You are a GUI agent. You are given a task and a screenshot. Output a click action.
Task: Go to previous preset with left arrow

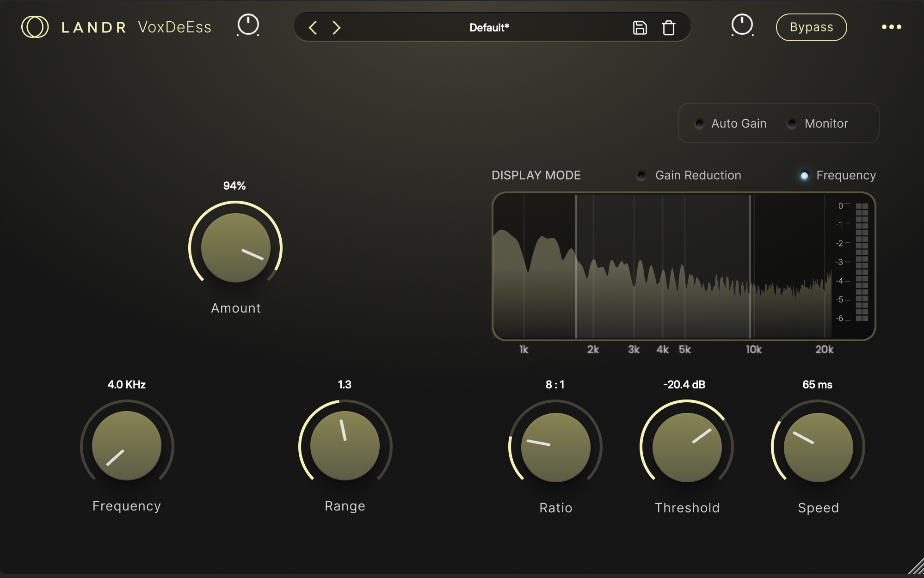(313, 28)
